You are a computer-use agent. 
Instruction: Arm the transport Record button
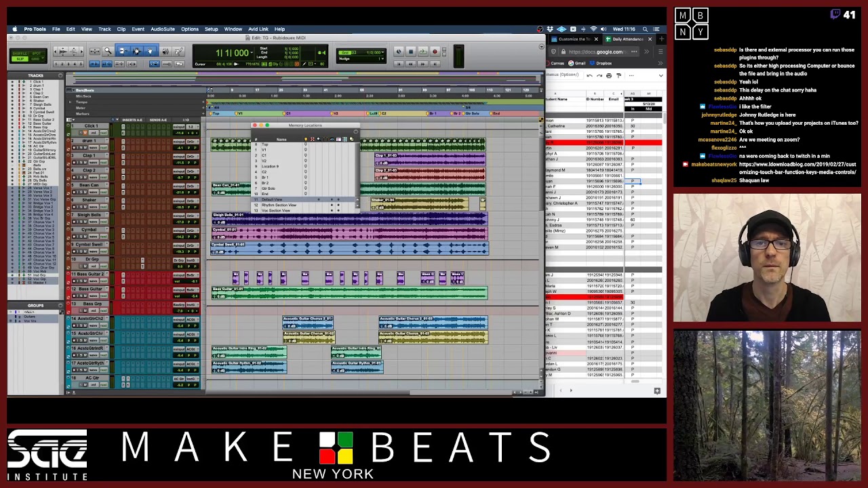[x=435, y=52]
